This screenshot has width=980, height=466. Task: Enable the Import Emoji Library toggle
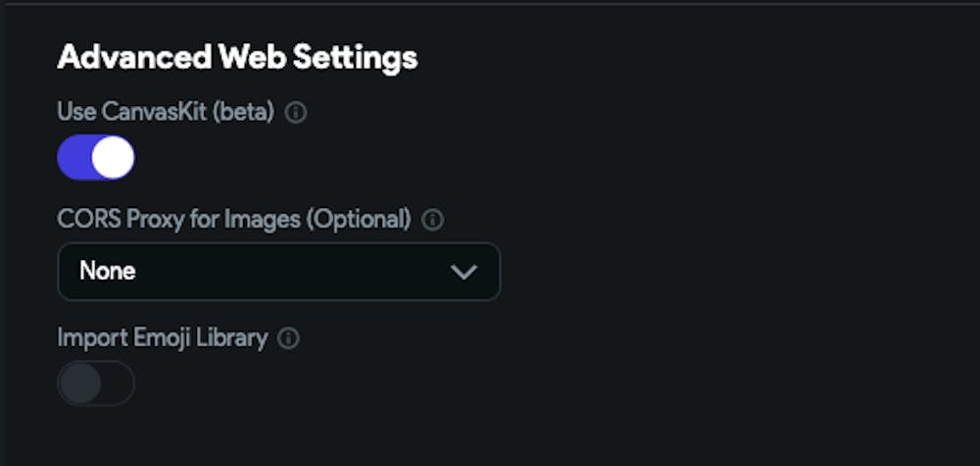96,383
